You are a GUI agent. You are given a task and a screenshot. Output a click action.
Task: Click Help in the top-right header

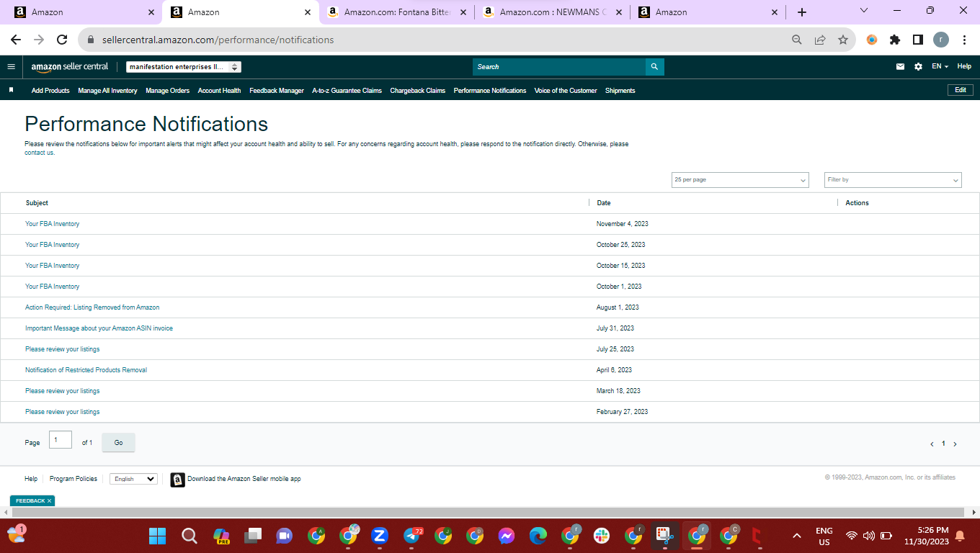[x=964, y=67]
